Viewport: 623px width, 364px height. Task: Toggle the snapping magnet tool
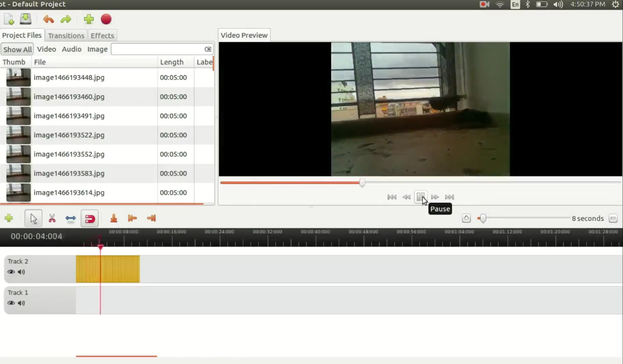[90, 218]
